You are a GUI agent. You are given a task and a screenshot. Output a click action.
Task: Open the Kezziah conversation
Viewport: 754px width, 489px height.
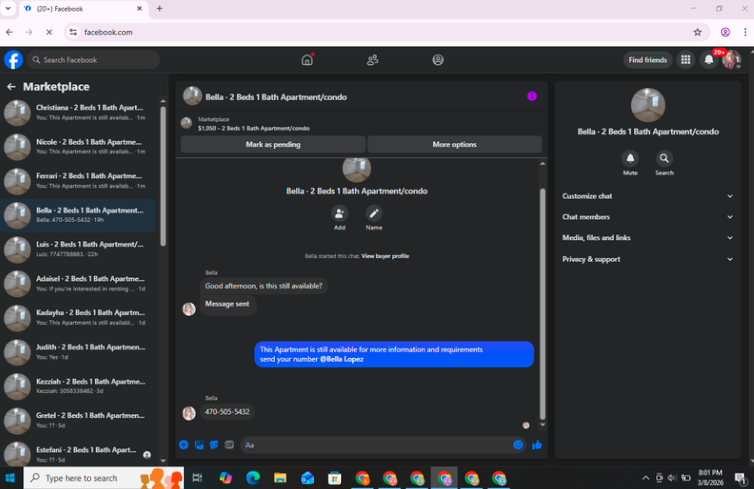(x=79, y=386)
